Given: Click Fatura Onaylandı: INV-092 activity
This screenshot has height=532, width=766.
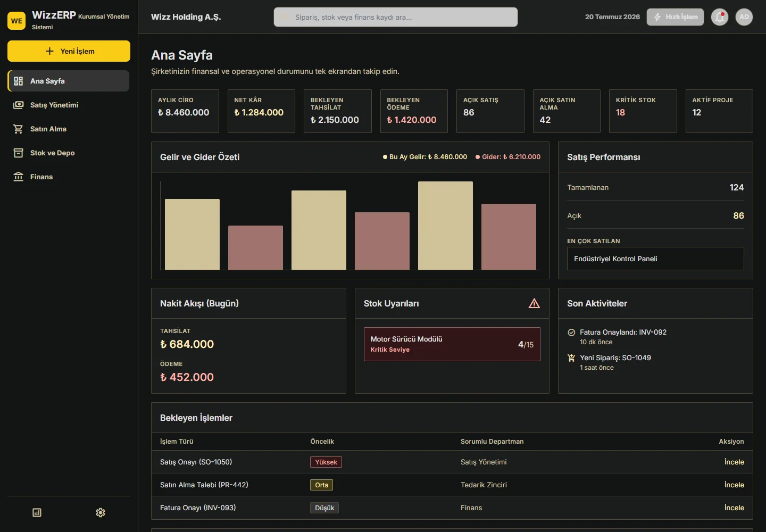Looking at the screenshot, I should point(623,332).
